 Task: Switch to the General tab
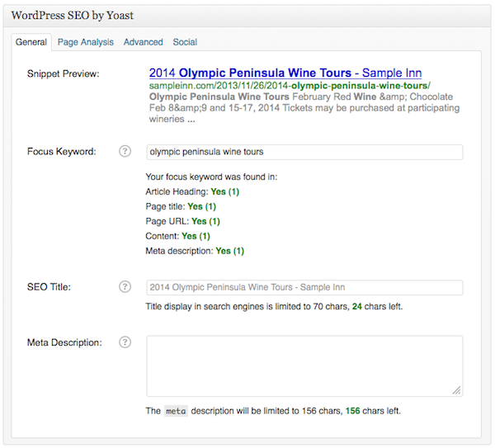click(31, 42)
